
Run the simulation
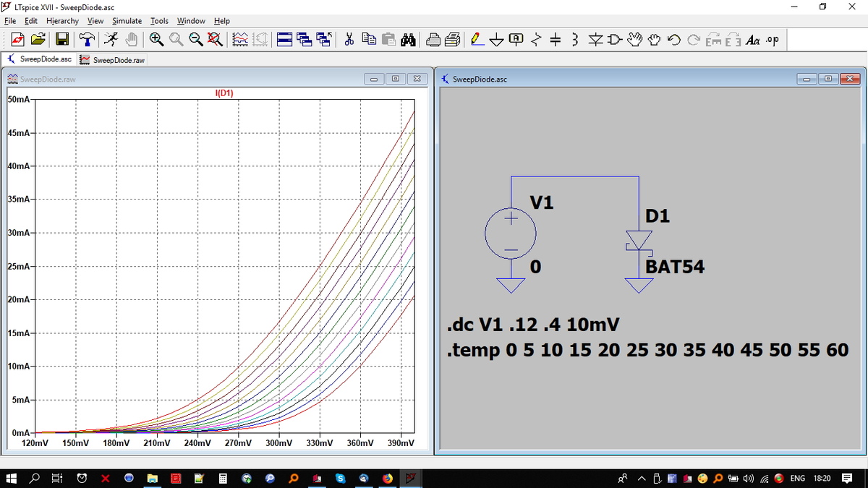[110, 39]
